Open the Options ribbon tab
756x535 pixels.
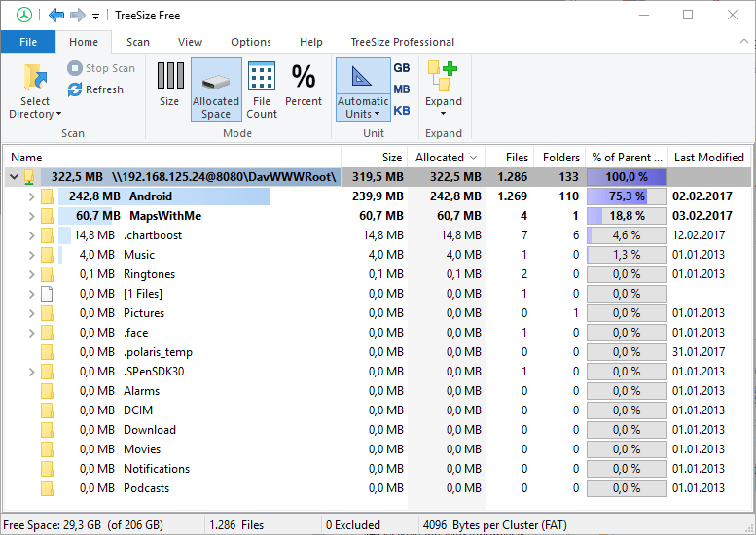click(x=251, y=42)
